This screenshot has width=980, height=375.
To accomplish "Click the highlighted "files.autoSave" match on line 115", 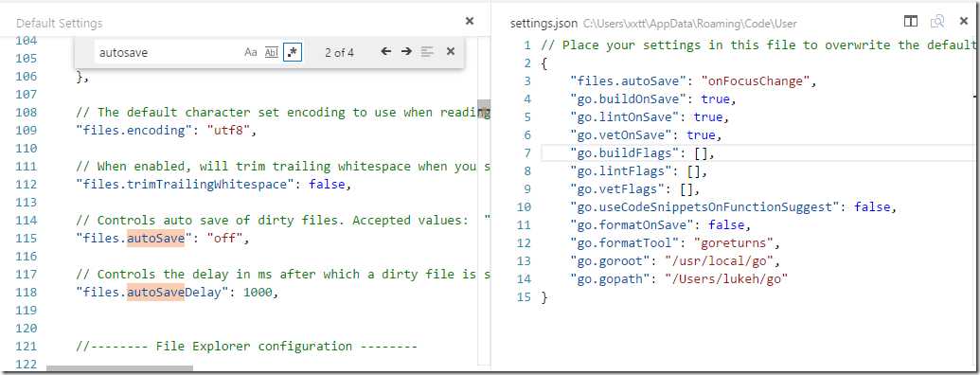I will click(x=155, y=238).
